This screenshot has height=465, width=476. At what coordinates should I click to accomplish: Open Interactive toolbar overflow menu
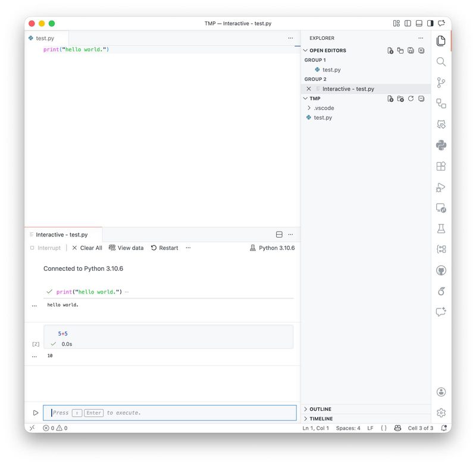click(x=188, y=248)
